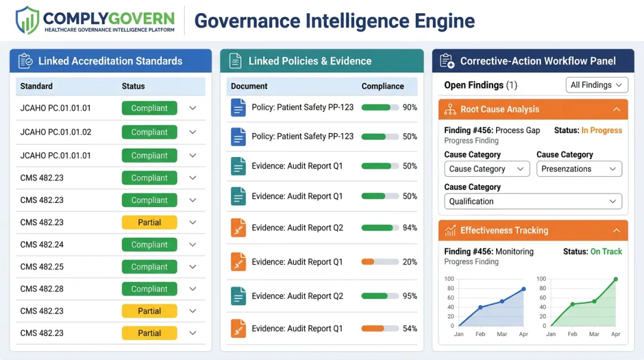Click the CMS 482.28 standard name
The image size is (644, 360).
[x=42, y=289]
